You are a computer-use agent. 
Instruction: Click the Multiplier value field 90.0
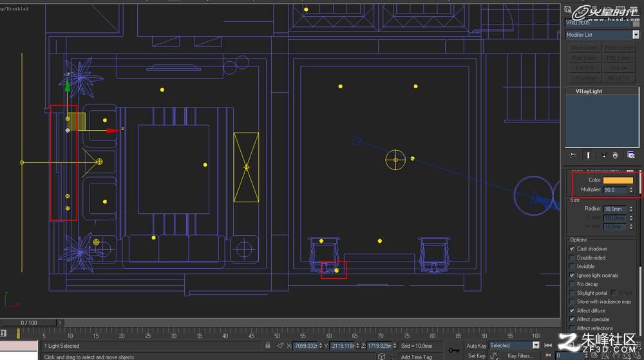(615, 189)
